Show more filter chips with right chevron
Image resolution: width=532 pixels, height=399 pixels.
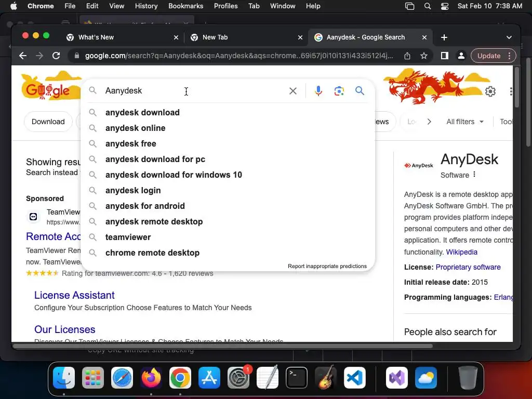pos(429,122)
